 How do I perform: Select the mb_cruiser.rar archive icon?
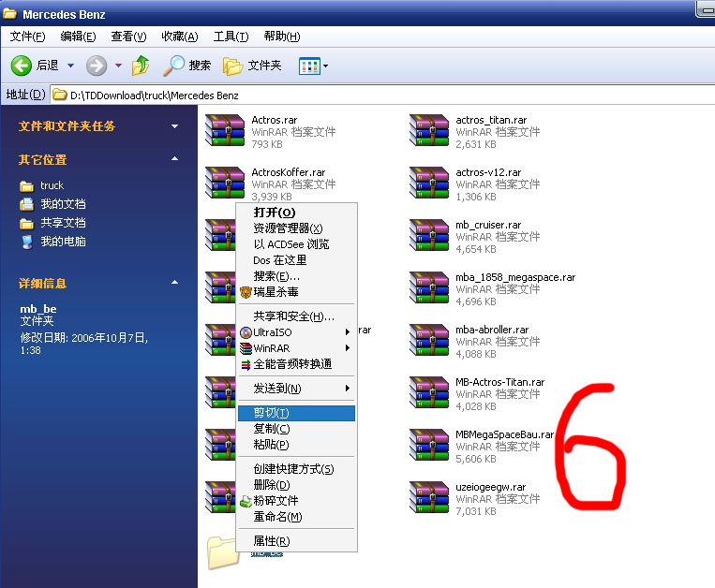click(428, 237)
